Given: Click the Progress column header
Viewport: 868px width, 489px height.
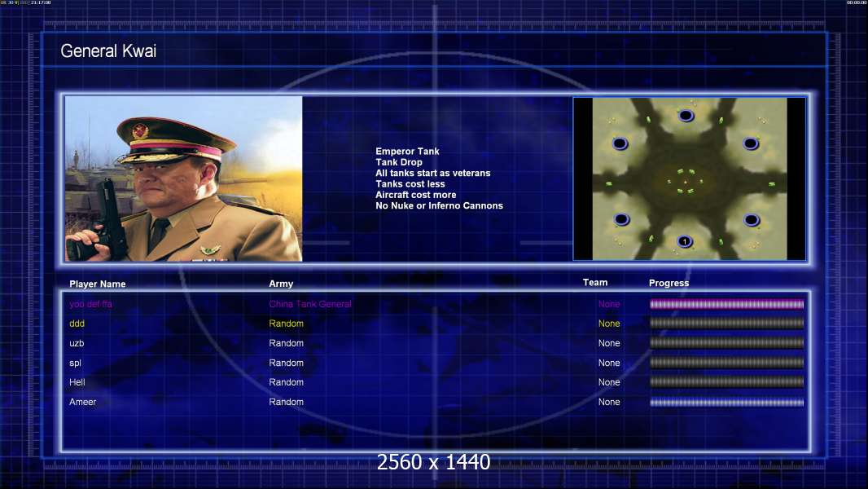Looking at the screenshot, I should click(x=669, y=283).
